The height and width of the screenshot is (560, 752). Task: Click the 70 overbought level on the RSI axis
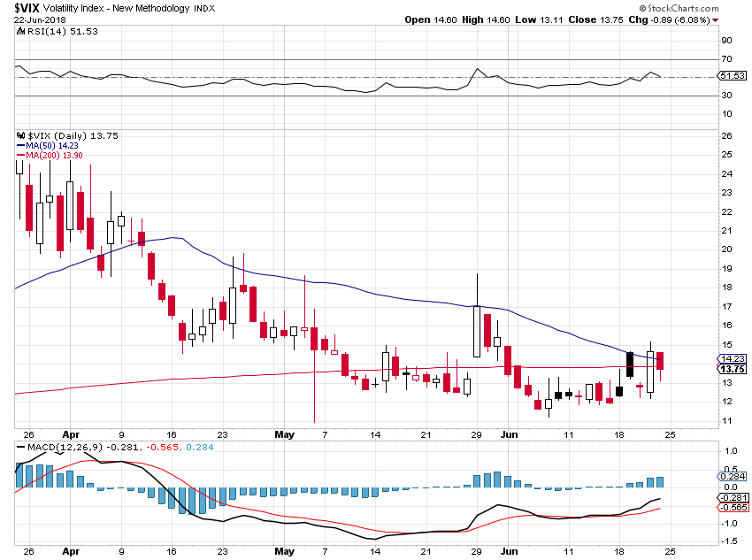pos(726,59)
